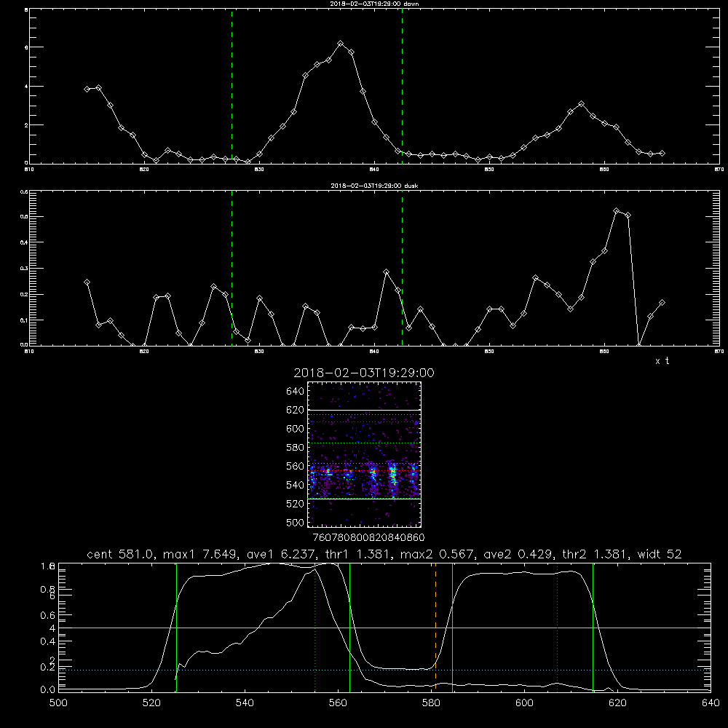Click the solid green line near 585
Image resolution: width=728 pixels, height=728 pixels.
click(x=452, y=627)
